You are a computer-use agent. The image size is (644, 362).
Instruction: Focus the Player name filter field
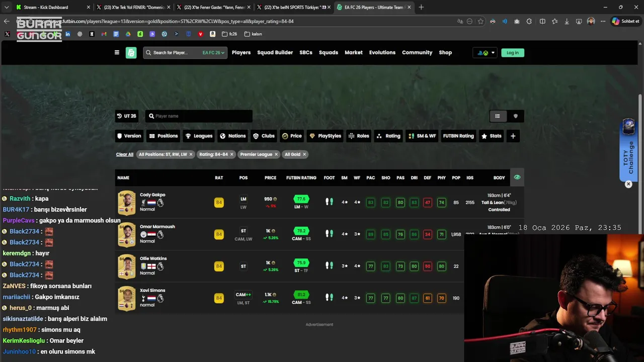(199, 116)
